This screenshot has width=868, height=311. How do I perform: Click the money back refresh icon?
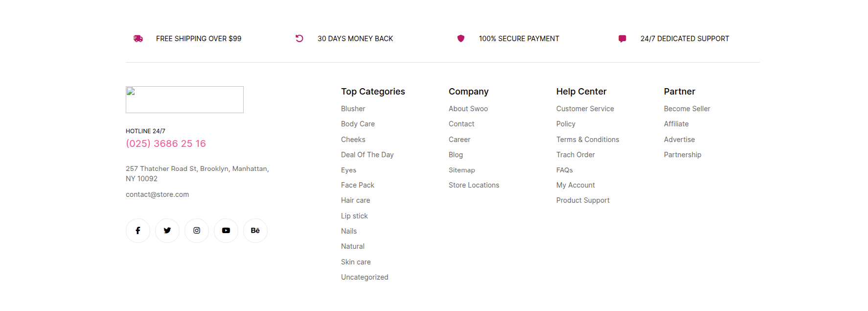point(299,39)
